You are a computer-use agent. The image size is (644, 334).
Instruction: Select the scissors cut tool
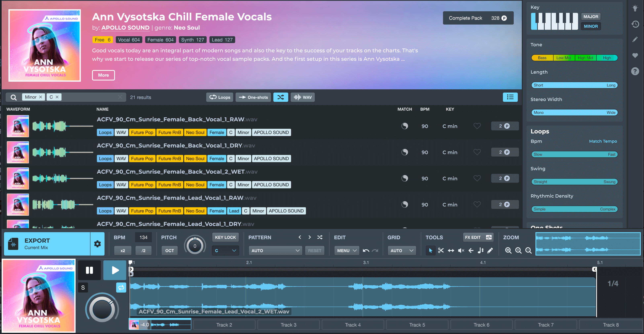pos(441,250)
